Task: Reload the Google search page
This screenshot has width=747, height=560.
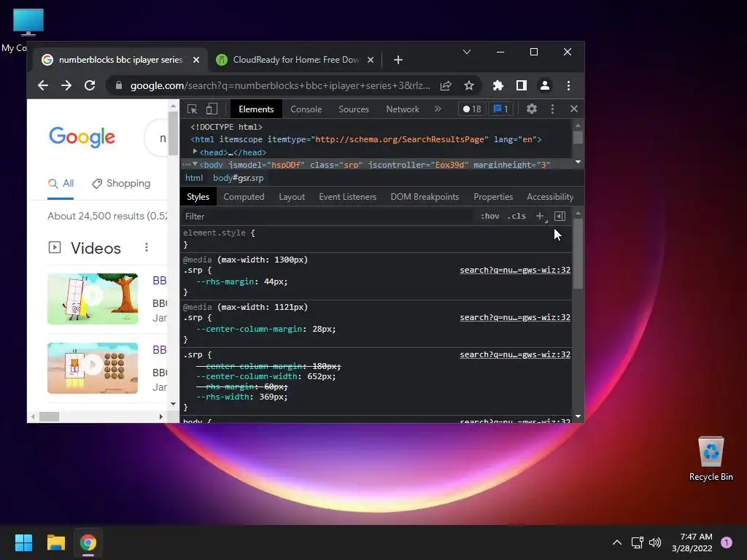Action: (x=90, y=86)
